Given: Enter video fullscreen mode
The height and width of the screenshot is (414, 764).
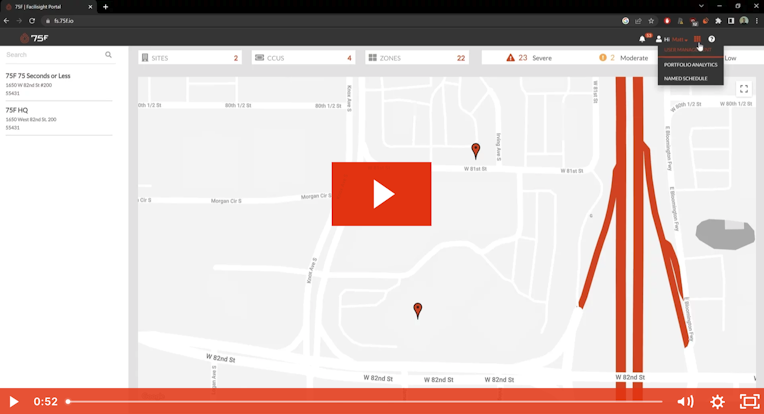Looking at the screenshot, I should (749, 401).
